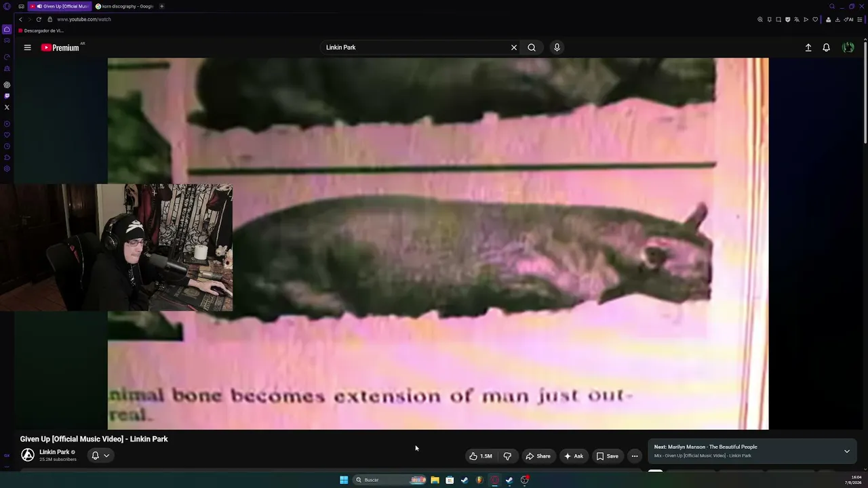Dislike the Given Up video
This screenshot has width=868, height=488.
point(507,456)
